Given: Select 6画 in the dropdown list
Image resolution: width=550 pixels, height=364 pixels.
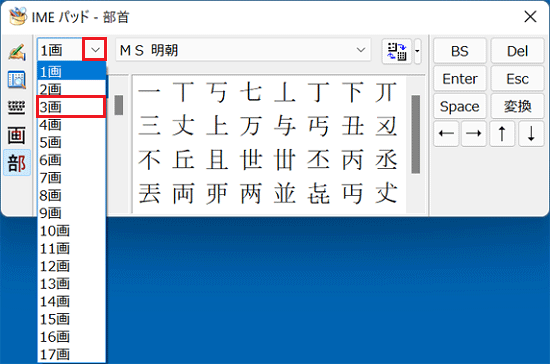Looking at the screenshot, I should [72, 160].
